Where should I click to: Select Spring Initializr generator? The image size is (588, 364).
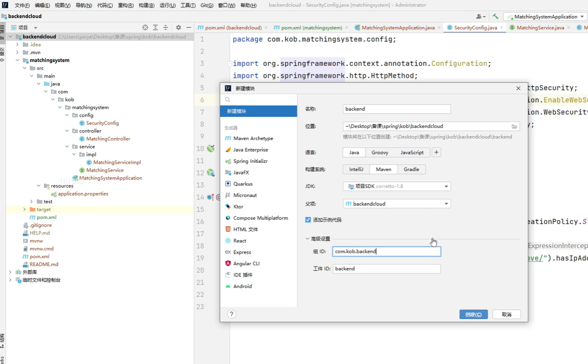point(250,161)
